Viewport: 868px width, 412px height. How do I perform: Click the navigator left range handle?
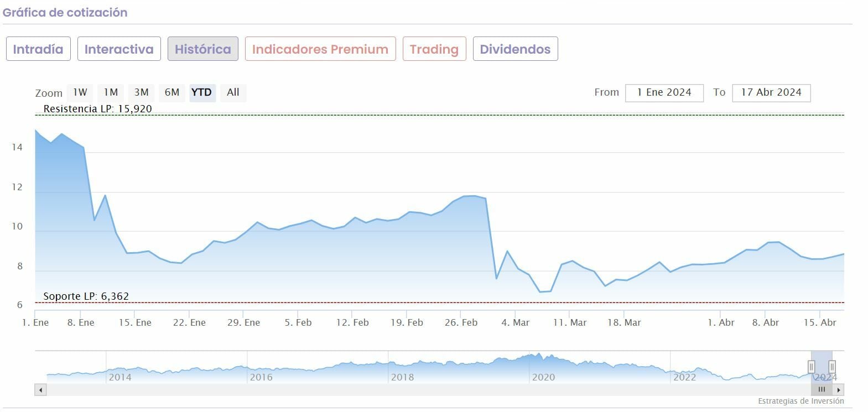(811, 367)
